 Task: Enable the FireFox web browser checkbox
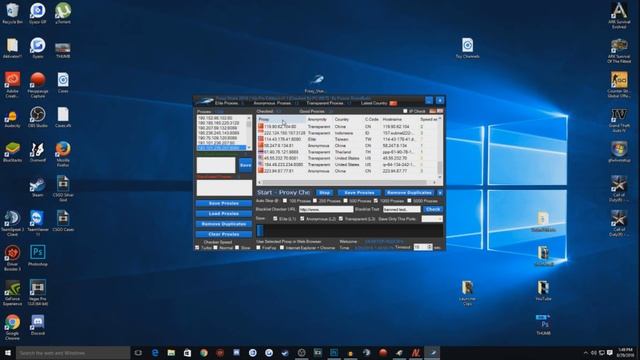pos(259,248)
